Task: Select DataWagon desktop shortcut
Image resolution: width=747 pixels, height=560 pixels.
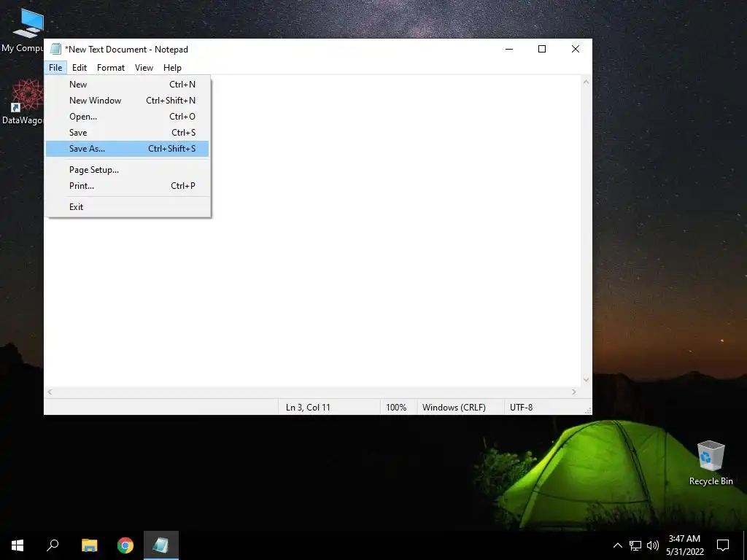Action: point(23,102)
